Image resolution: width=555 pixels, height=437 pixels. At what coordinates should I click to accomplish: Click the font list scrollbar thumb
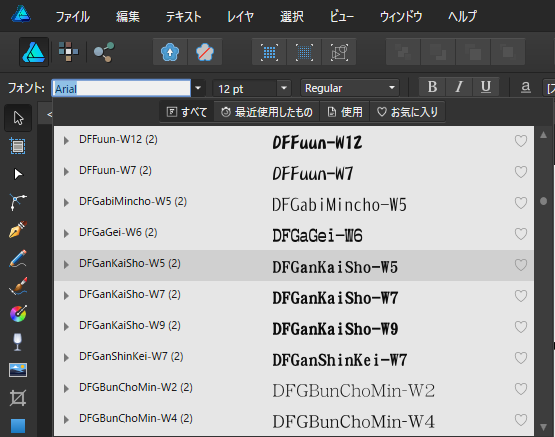pos(544,201)
